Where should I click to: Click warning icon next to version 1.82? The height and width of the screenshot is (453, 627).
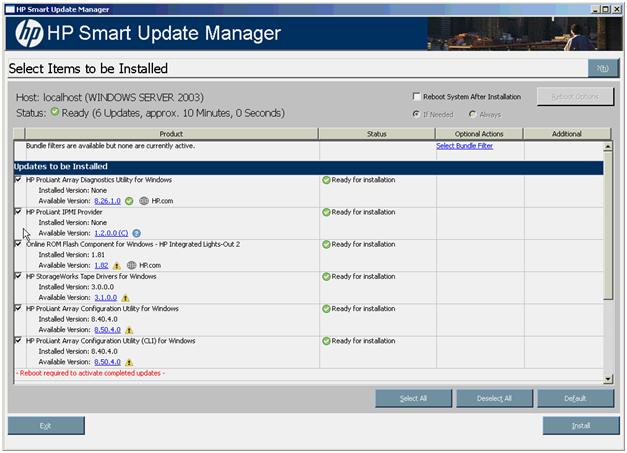[x=116, y=266]
